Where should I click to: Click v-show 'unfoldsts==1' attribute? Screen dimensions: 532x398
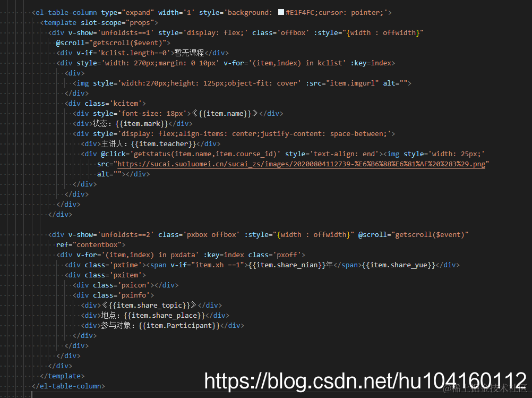click(x=111, y=33)
